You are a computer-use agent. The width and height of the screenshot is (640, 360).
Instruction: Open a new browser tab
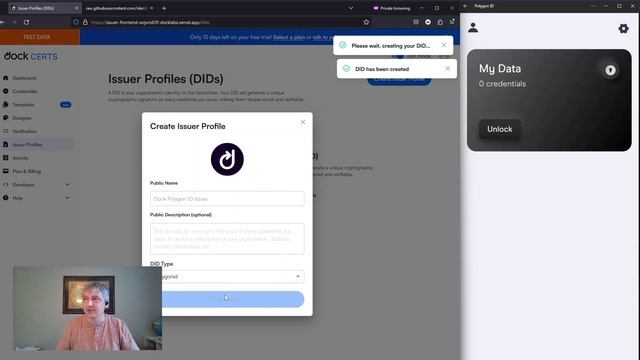[x=164, y=8]
